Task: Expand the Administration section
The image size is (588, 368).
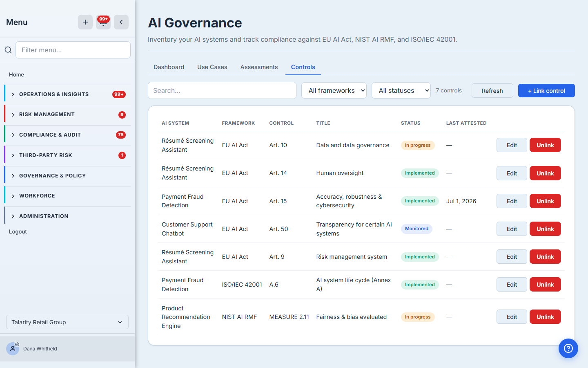Action: click(67, 216)
